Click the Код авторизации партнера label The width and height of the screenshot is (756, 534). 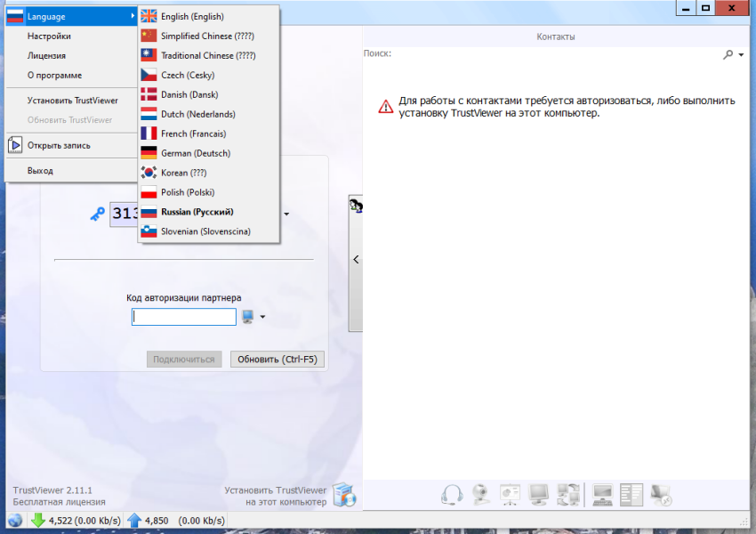(x=184, y=297)
